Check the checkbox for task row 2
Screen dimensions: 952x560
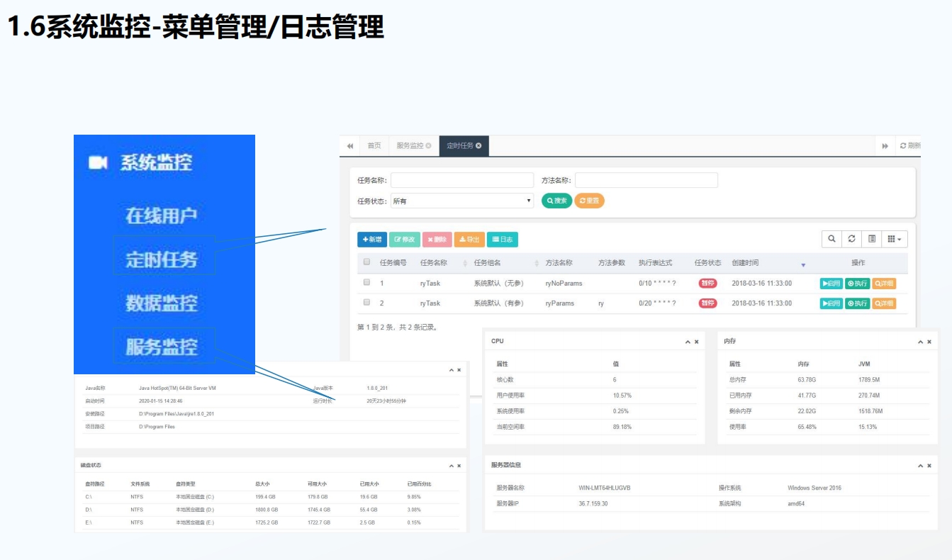(366, 303)
